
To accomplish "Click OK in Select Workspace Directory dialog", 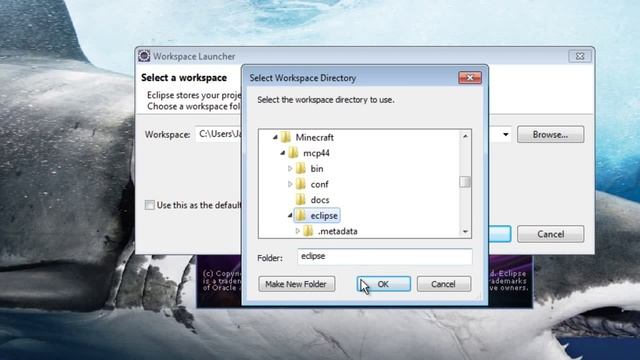I will (x=384, y=284).
